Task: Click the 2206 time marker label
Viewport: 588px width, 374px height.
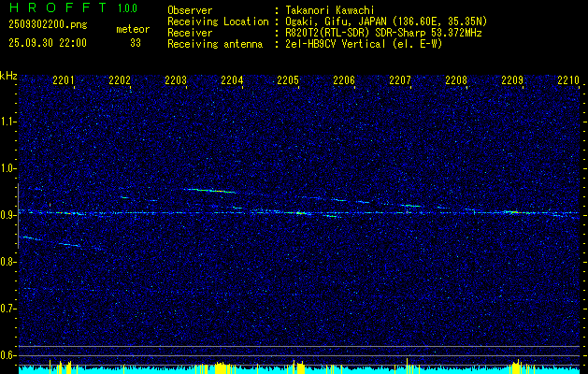Action: 344,80
